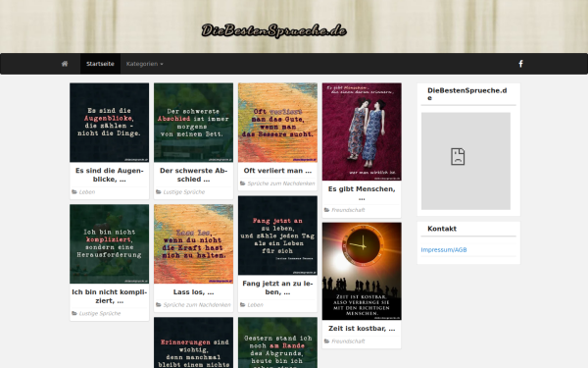Screen dimensions: 588x368
Task: Open 'Lustige Sprüche' under Ich bin nicht kompliziert
Action: (100, 313)
